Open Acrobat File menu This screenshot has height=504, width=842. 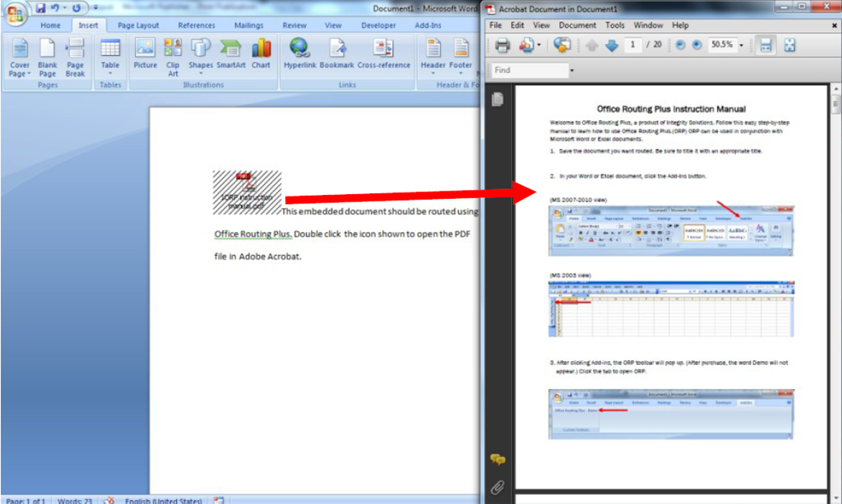click(496, 25)
